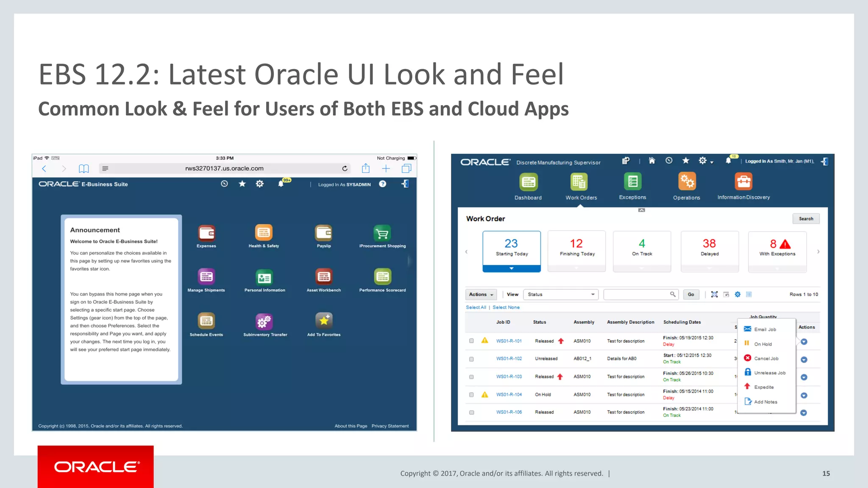Switch to the Dashboard tab
This screenshot has height=488, width=868.
click(528, 186)
